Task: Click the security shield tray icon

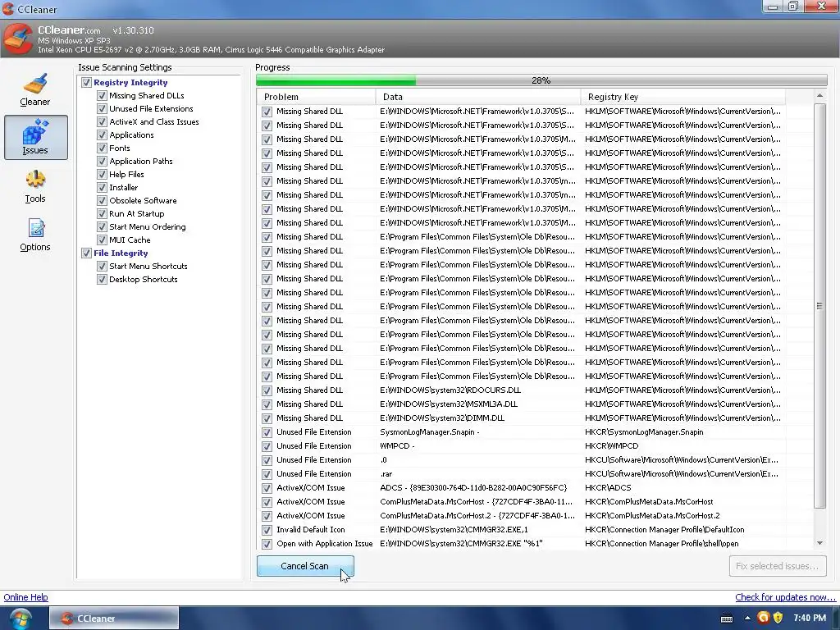Action: tap(778, 619)
